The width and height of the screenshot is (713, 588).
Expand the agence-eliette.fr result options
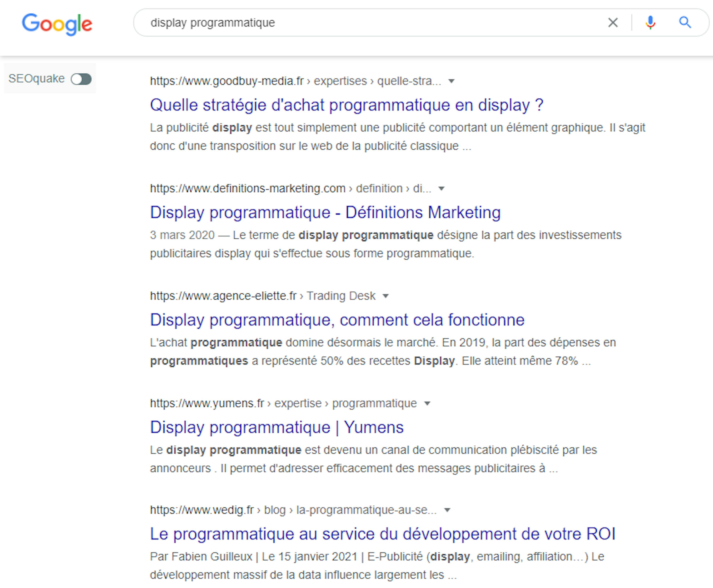386,296
